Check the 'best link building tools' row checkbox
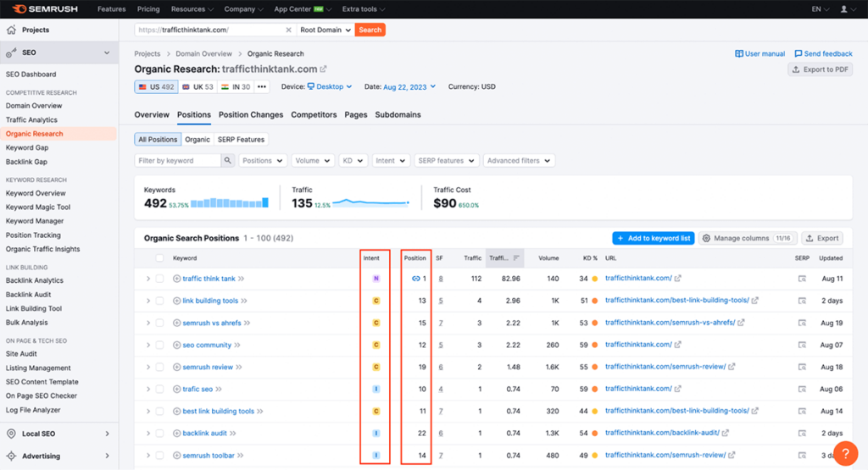Screen dimensions: 868x470 [x=159, y=412]
